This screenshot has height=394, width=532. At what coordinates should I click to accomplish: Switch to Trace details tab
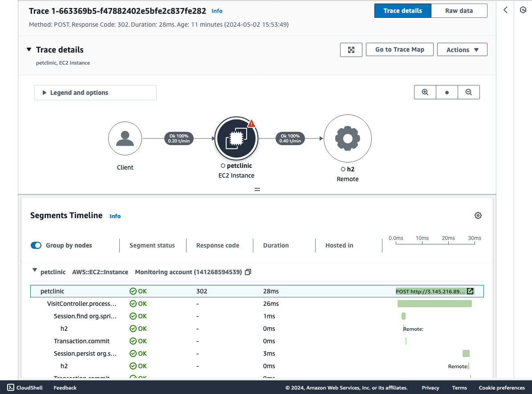[403, 11]
